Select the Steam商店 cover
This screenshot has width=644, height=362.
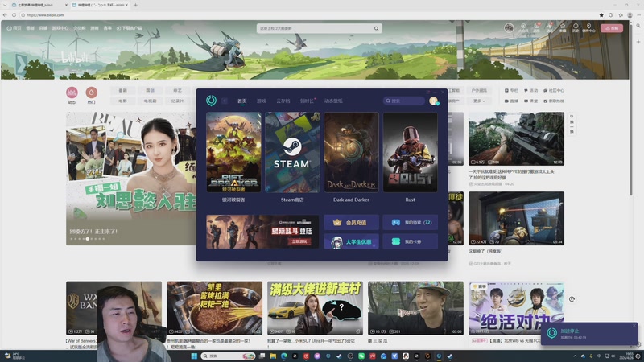tap(292, 152)
